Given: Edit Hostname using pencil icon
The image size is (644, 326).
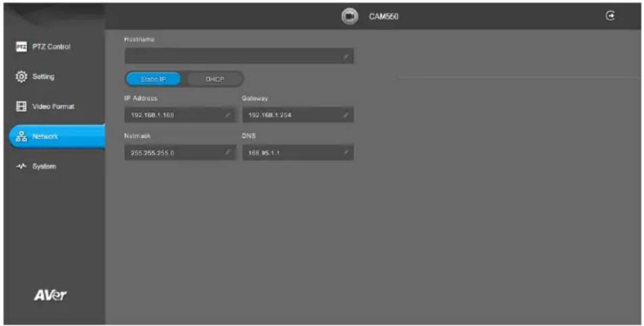Looking at the screenshot, I should coord(345,56).
